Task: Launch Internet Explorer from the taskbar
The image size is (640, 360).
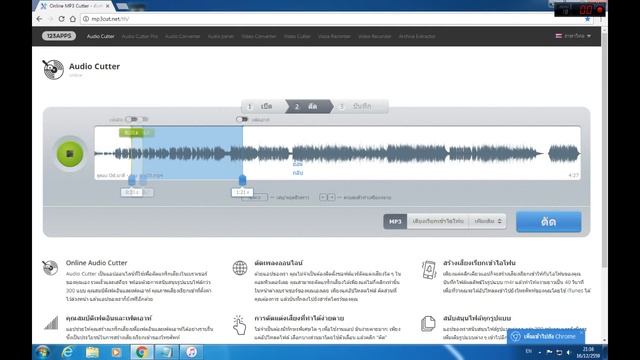Action: (67, 352)
